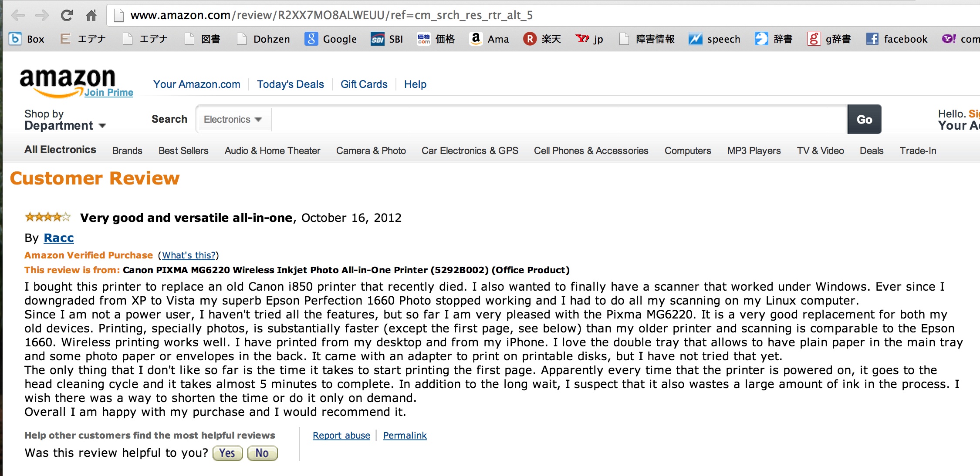Open the Computers category tab

tap(688, 151)
